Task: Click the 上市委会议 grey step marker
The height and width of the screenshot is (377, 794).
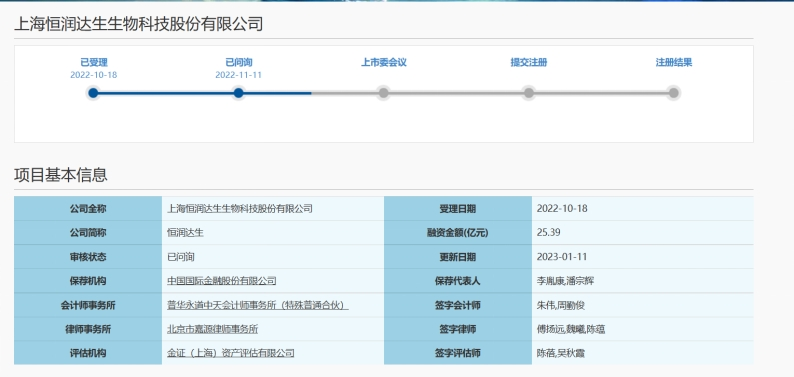Action: pyautogui.click(x=384, y=93)
